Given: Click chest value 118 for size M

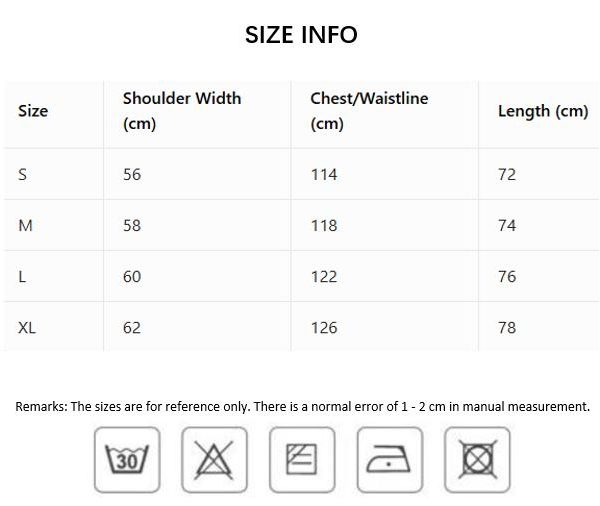Looking at the screenshot, I should [x=324, y=225].
